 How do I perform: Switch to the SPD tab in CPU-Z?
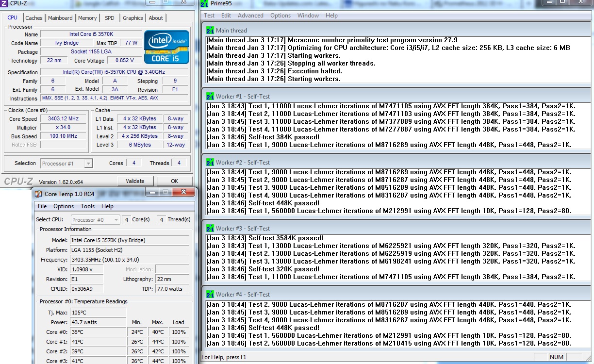(x=110, y=18)
